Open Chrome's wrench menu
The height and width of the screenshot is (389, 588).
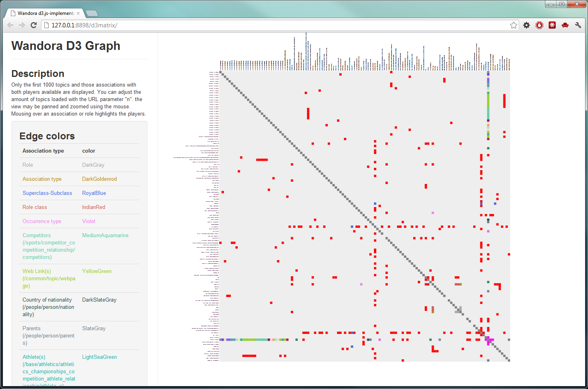pos(578,25)
